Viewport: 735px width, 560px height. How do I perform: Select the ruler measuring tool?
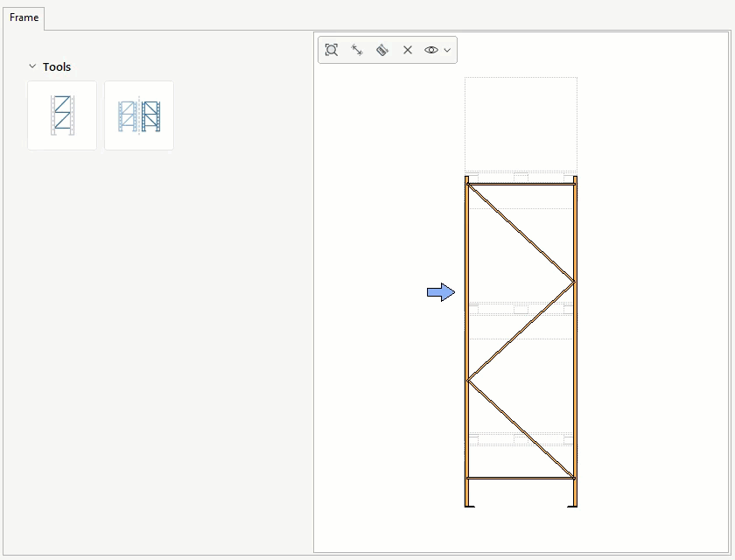(382, 50)
